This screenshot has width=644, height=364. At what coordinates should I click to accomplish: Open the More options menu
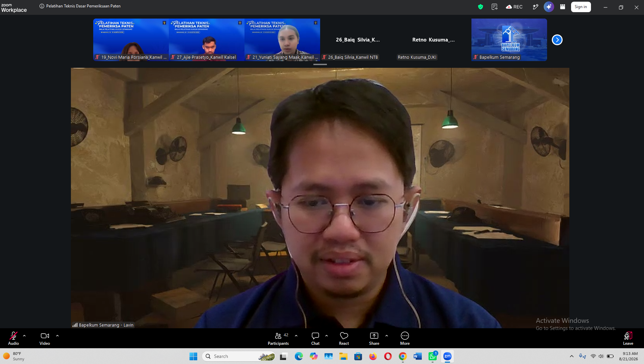[x=405, y=338]
